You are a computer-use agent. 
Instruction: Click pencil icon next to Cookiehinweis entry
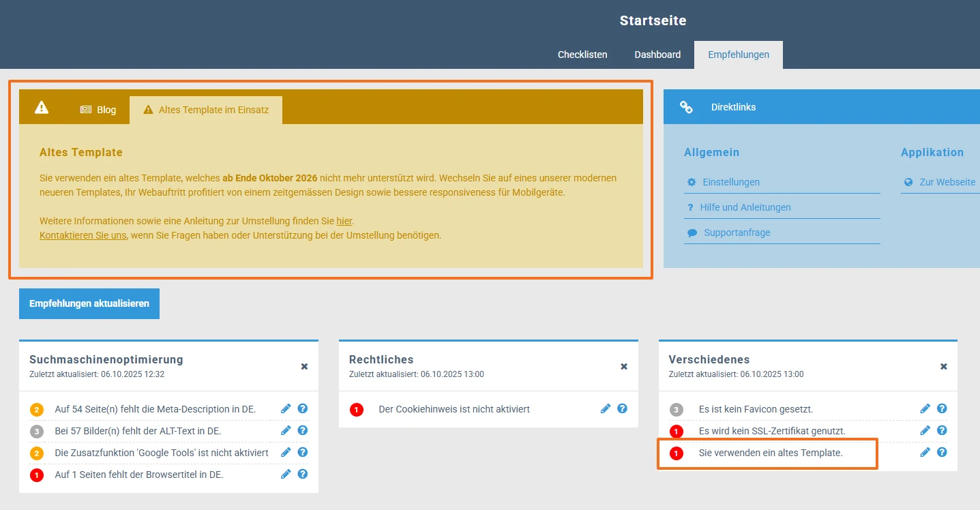pyautogui.click(x=606, y=409)
